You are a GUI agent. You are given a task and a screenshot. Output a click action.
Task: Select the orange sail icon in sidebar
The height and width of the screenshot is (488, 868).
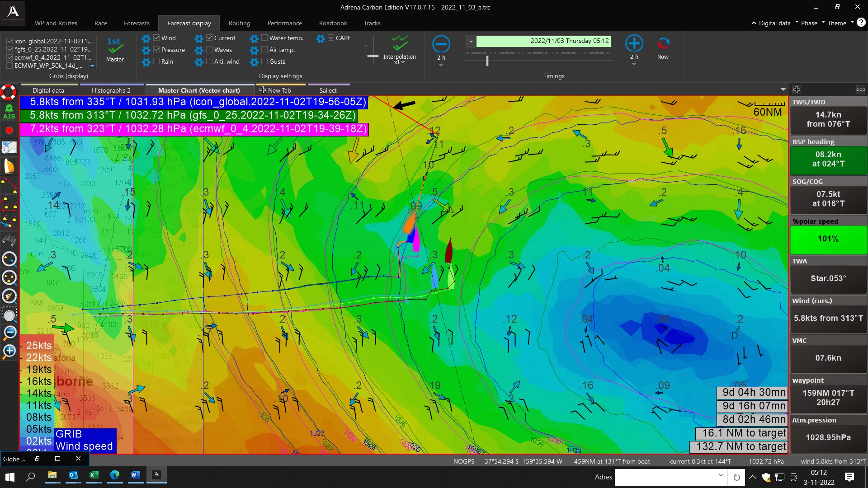[x=9, y=166]
